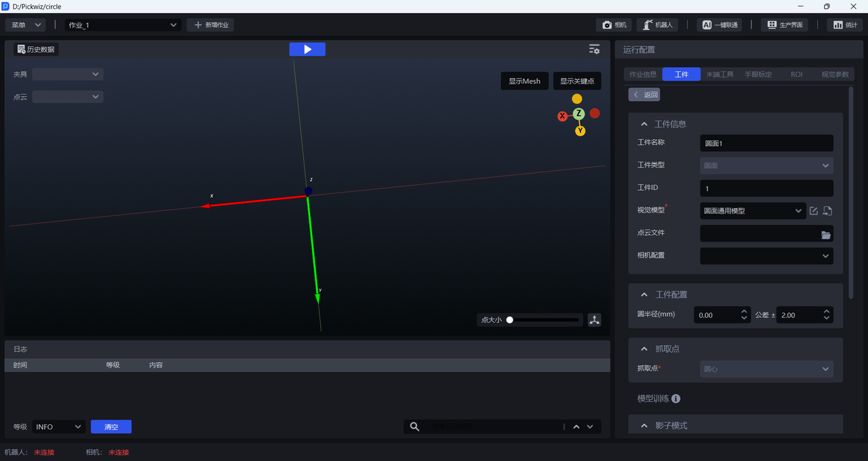Viewport: 868px width, 461px height.
Task: Click the blue play run button
Action: pos(307,49)
